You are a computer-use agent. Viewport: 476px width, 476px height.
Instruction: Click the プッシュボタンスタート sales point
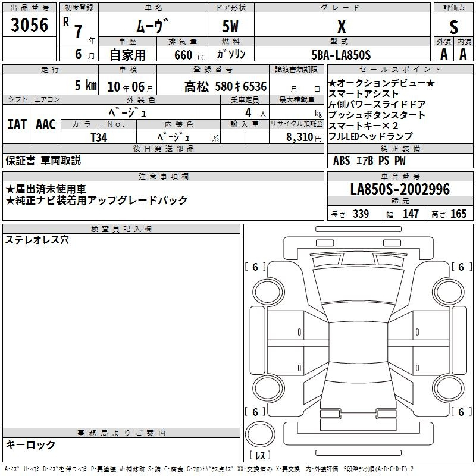[377, 115]
